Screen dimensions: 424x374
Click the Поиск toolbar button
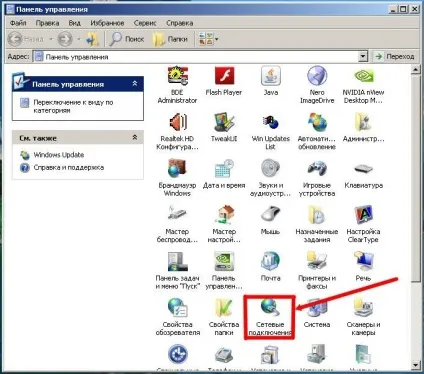127,39
